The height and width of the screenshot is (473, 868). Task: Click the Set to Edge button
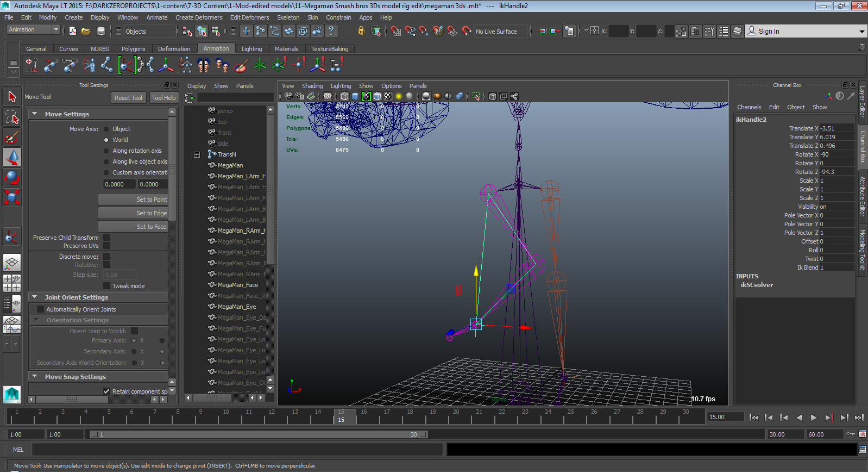(133, 213)
